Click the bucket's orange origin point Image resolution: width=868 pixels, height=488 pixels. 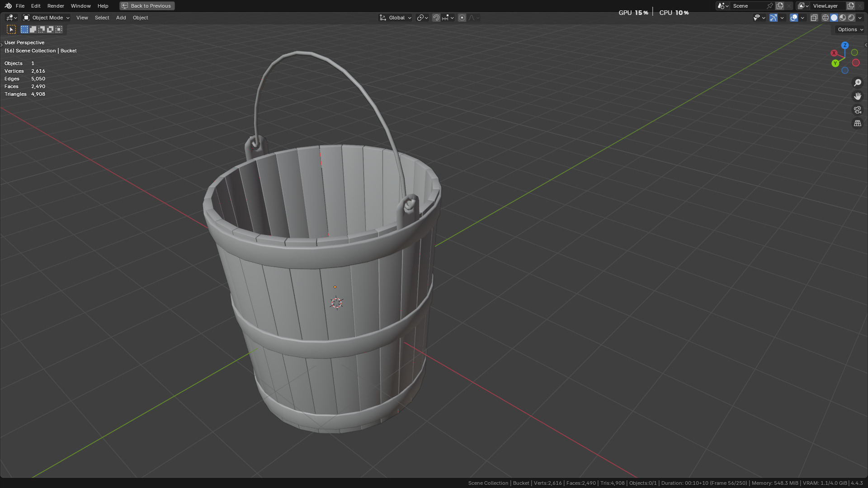click(x=335, y=287)
